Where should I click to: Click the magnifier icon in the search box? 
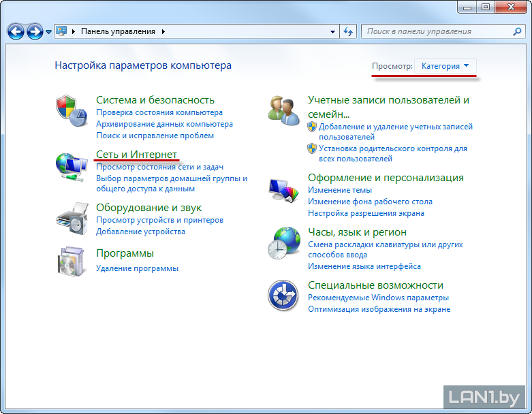[517, 31]
